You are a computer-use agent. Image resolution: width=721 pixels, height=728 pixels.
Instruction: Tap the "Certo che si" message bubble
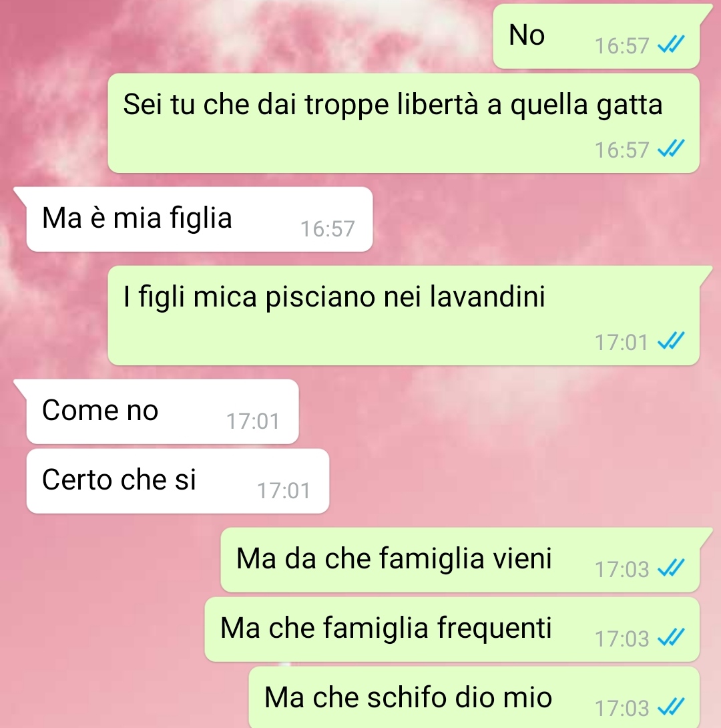coord(178,481)
